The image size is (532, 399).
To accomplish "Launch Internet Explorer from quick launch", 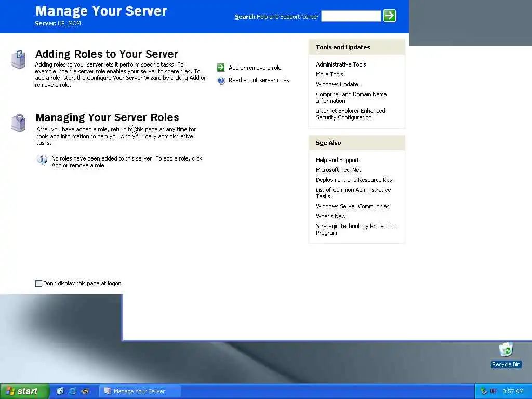I will (x=72, y=391).
